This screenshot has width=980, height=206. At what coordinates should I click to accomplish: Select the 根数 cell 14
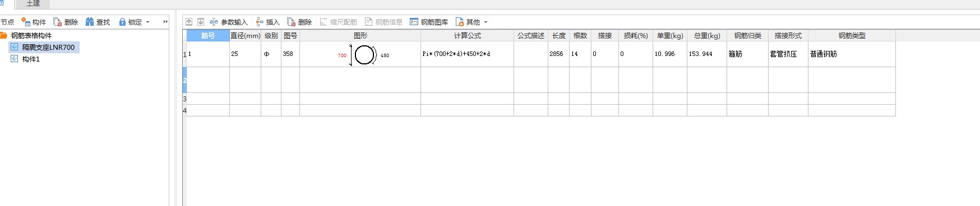pyautogui.click(x=580, y=54)
